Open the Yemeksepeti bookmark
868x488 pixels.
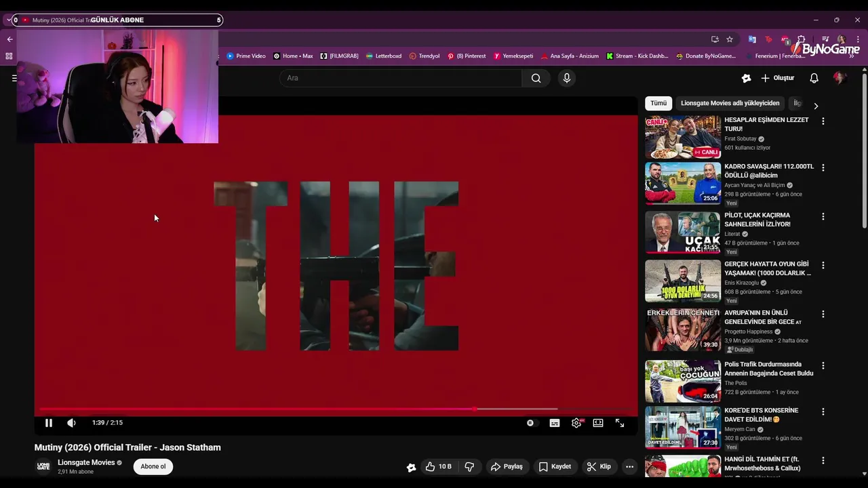513,56
